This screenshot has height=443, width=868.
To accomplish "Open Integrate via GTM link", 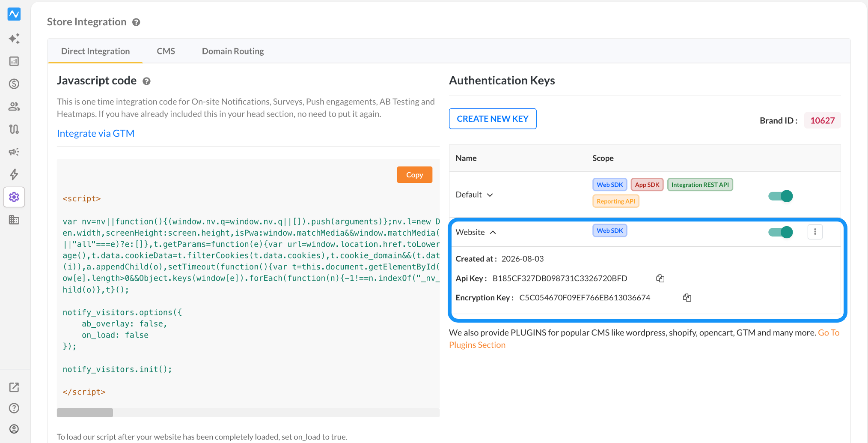I will 96,133.
